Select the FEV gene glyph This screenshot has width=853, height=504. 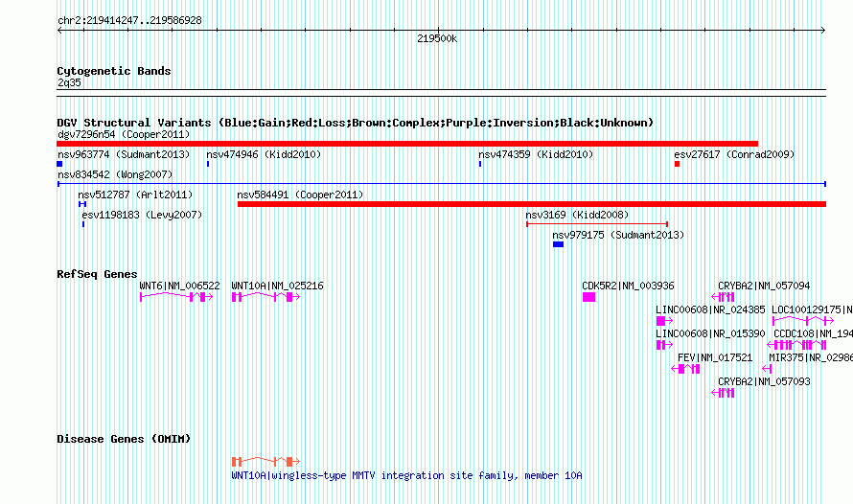(x=685, y=369)
